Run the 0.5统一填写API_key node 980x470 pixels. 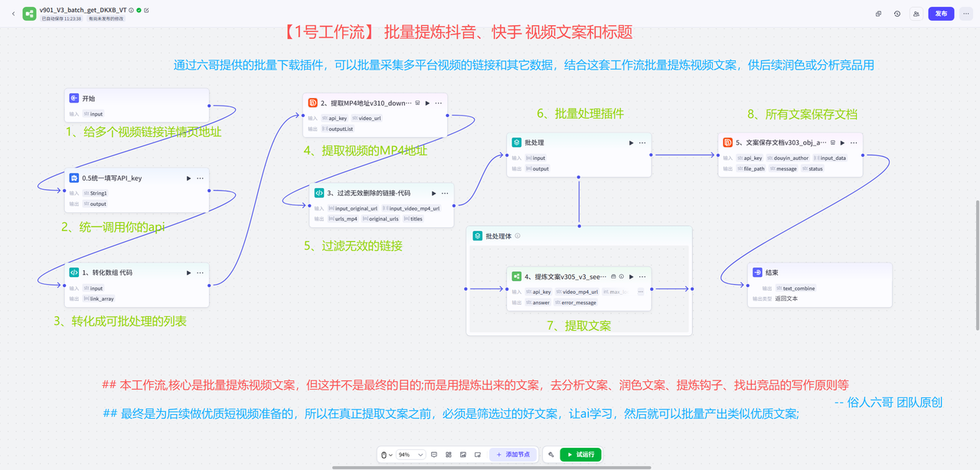(188, 178)
